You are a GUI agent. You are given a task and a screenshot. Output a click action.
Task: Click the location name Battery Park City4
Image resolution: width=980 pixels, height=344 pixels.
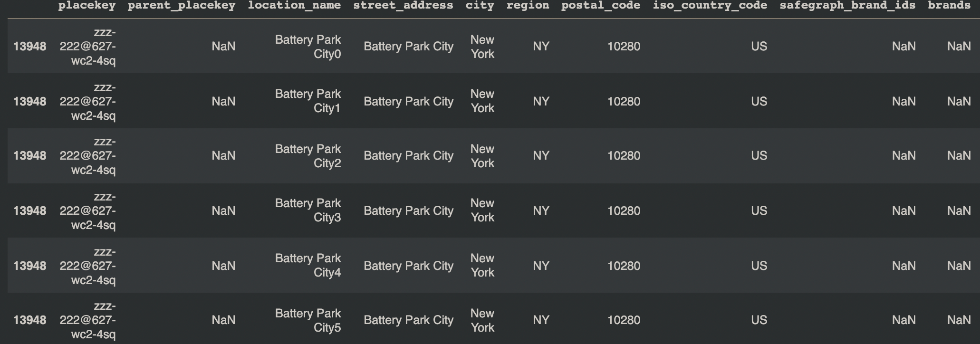coord(308,266)
